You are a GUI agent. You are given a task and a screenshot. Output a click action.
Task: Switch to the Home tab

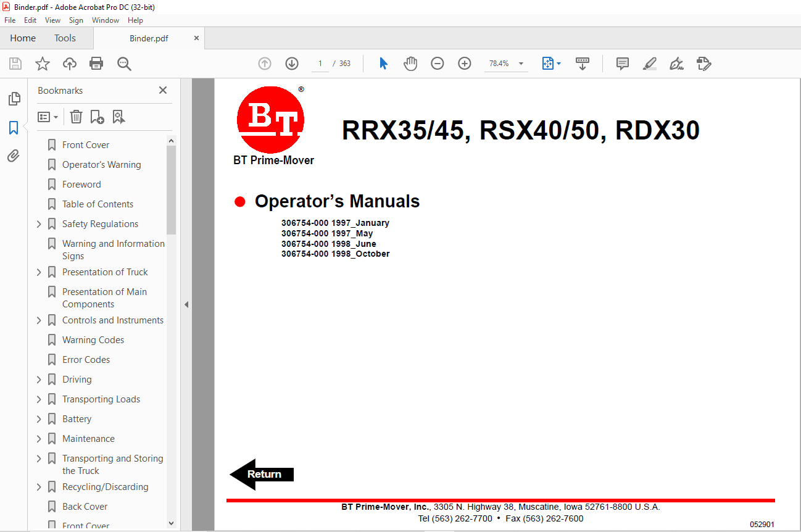(23, 38)
